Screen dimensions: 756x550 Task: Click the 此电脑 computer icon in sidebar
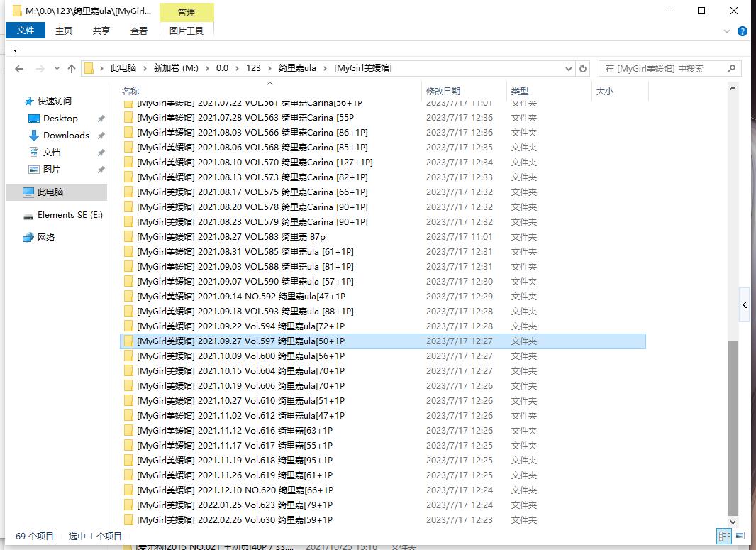click(x=28, y=192)
